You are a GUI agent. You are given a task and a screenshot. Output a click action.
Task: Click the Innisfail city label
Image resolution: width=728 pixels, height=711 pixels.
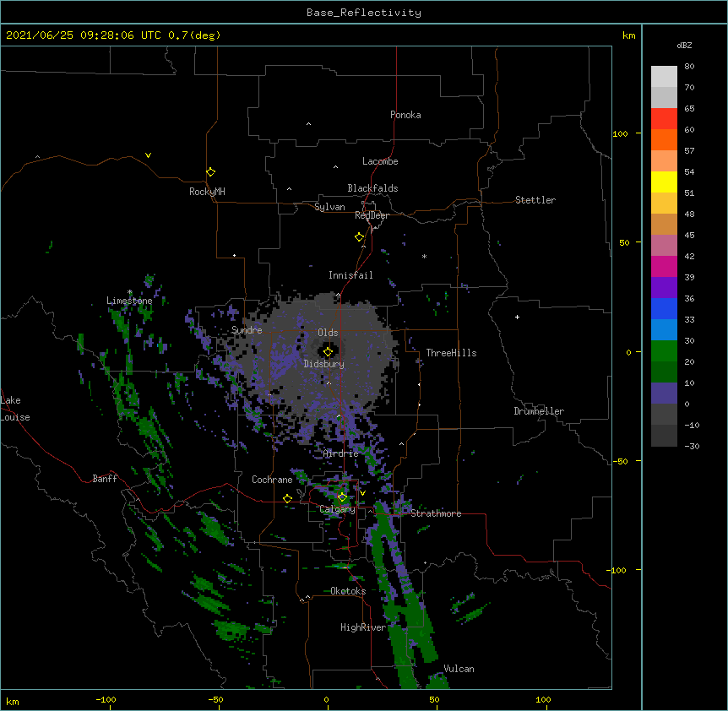(350, 275)
